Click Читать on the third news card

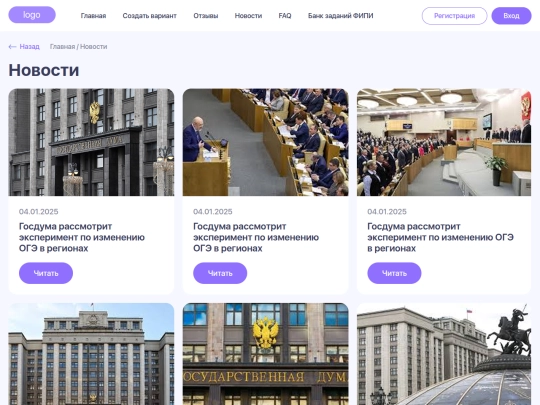click(x=394, y=273)
